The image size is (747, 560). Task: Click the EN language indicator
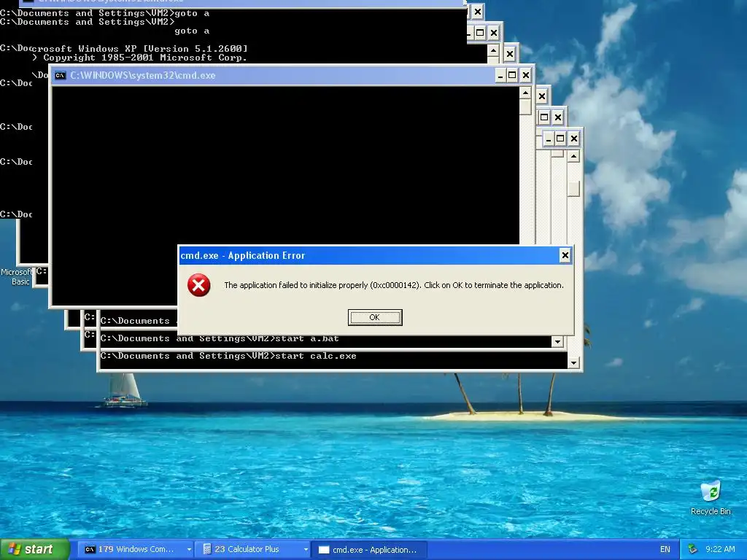(x=665, y=550)
